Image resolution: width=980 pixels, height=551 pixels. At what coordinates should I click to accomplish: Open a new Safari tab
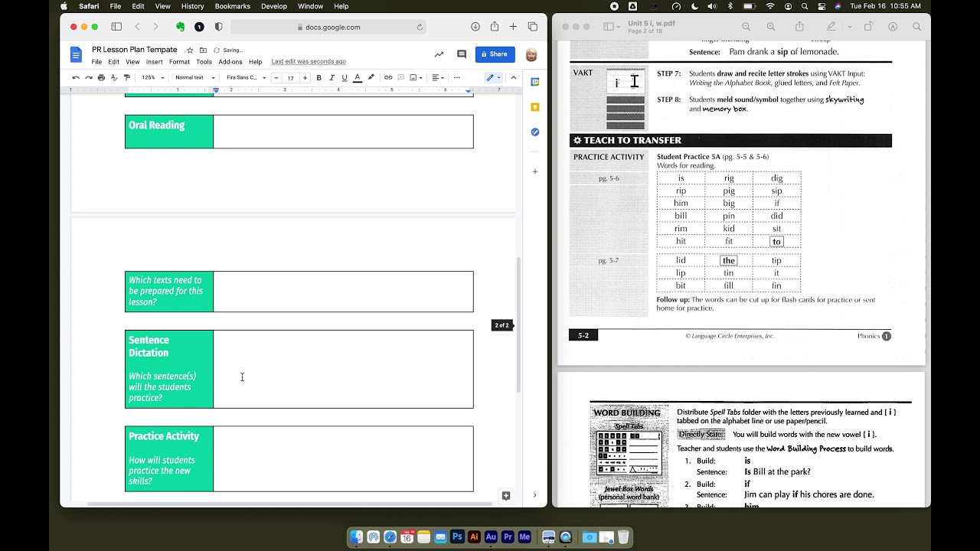pyautogui.click(x=514, y=27)
